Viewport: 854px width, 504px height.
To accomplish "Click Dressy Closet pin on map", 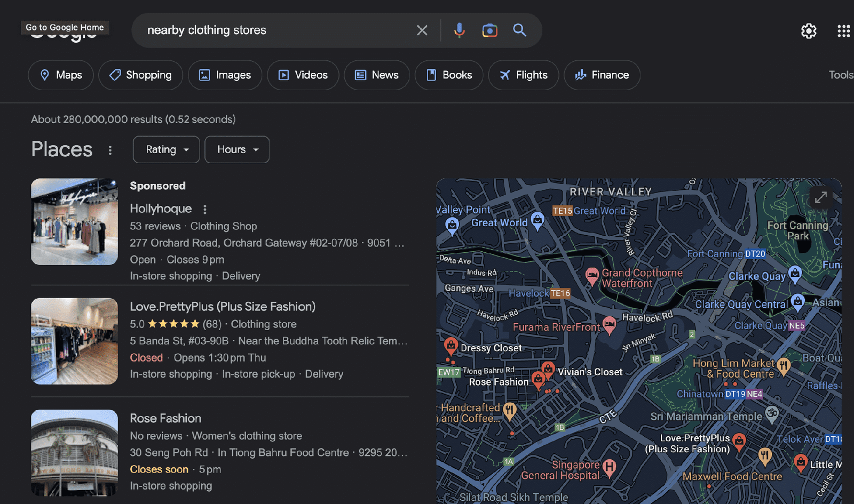I will tap(451, 345).
